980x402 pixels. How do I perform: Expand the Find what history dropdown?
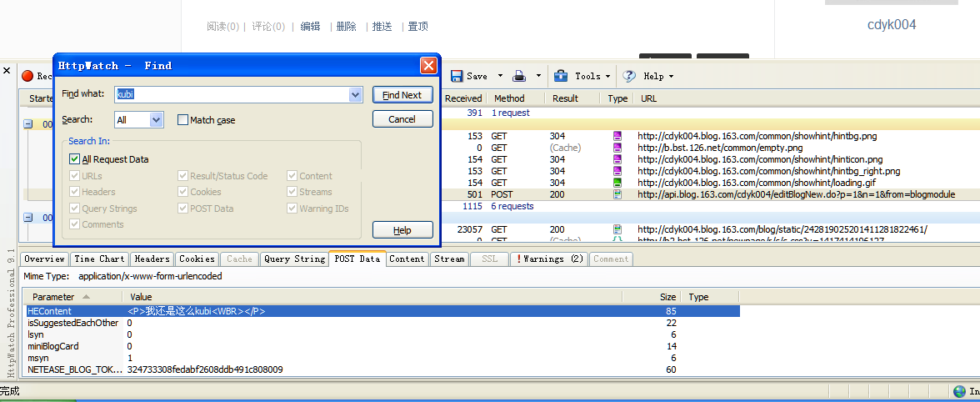[x=356, y=95]
